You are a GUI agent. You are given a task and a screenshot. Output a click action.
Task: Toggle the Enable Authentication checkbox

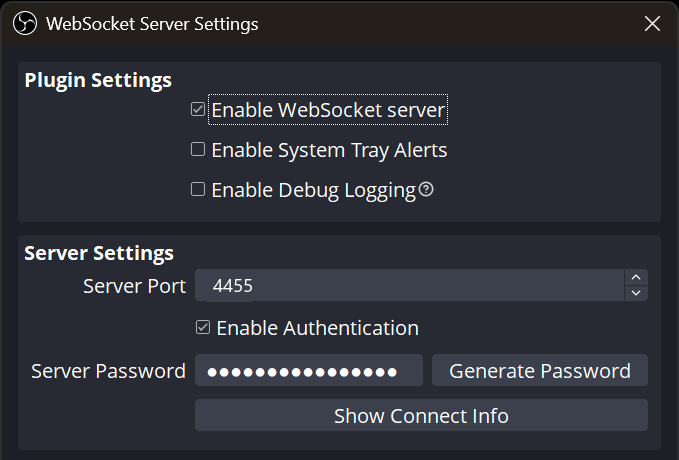pyautogui.click(x=203, y=327)
